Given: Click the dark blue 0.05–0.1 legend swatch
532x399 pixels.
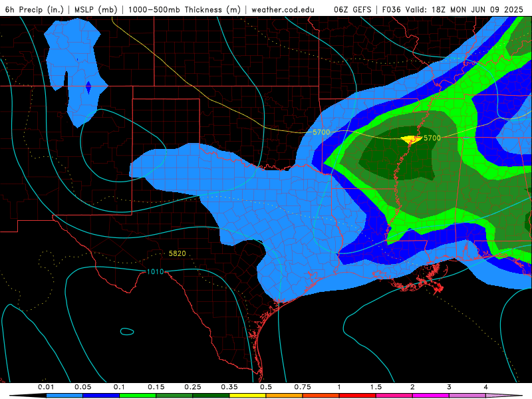Looking at the screenshot, I should (101, 396).
